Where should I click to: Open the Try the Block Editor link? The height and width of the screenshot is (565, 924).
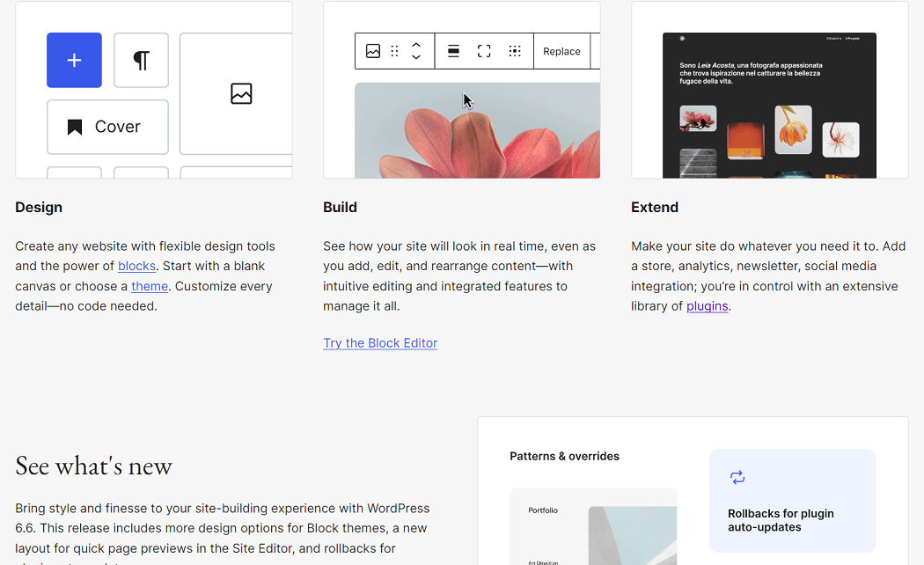[380, 342]
